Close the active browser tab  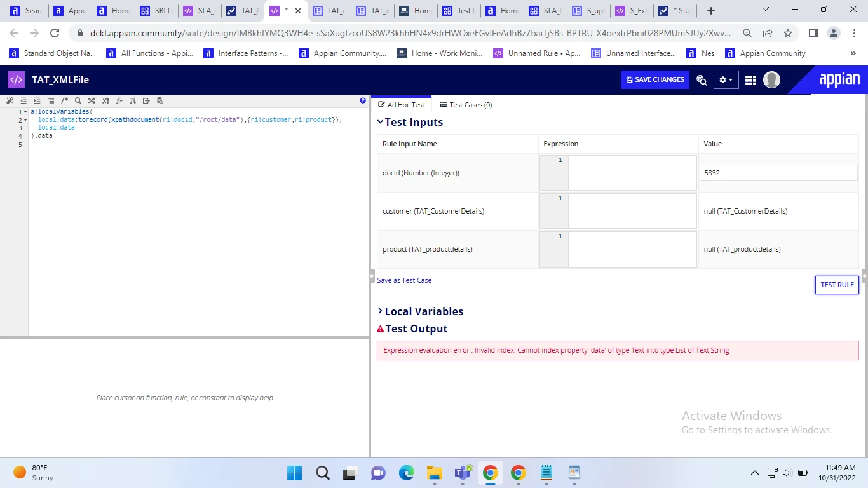pyautogui.click(x=298, y=11)
